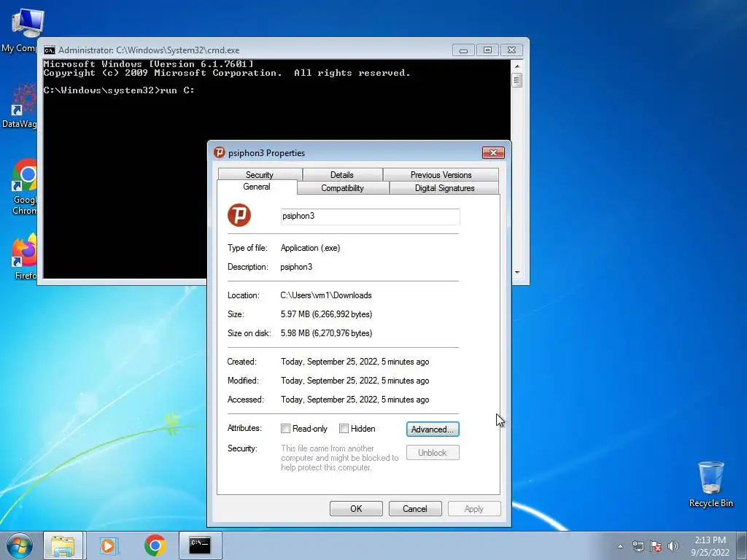747x560 pixels.
Task: Maximize the cmd.exe window
Action: point(487,50)
